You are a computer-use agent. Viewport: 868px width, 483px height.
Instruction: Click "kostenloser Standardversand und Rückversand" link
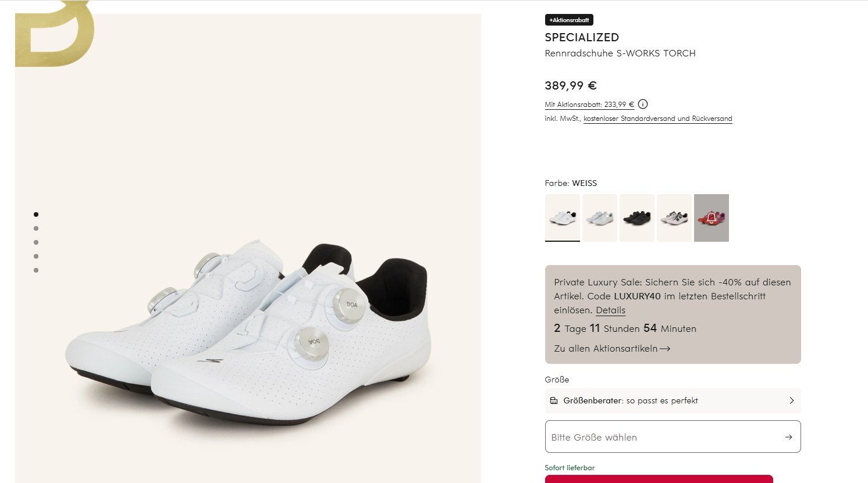point(657,119)
